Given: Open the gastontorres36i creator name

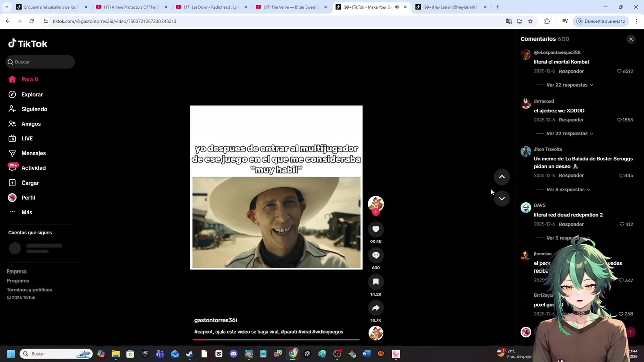Looking at the screenshot, I should click(215, 320).
